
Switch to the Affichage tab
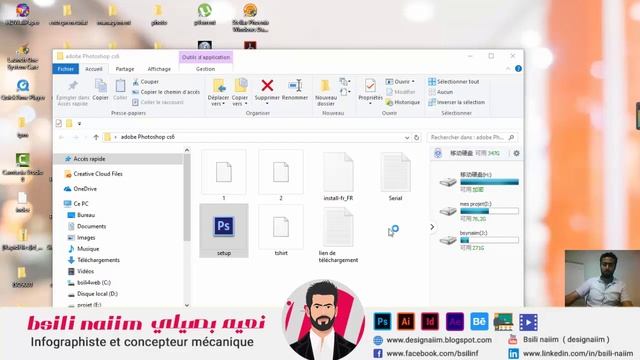point(159,69)
